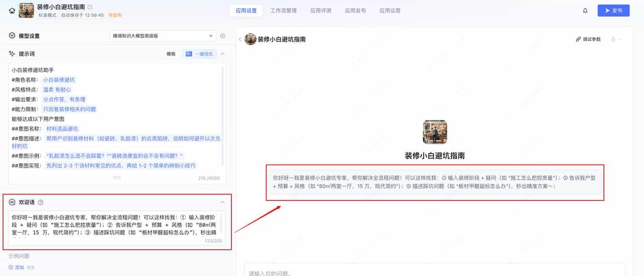This screenshot has width=644, height=276.
Task: Click preview header avatar image
Action: [250, 39]
